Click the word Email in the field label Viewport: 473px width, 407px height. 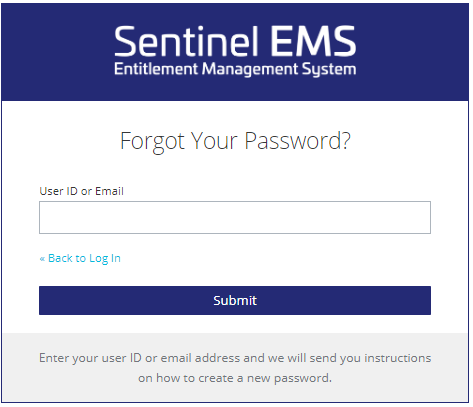tap(109, 191)
